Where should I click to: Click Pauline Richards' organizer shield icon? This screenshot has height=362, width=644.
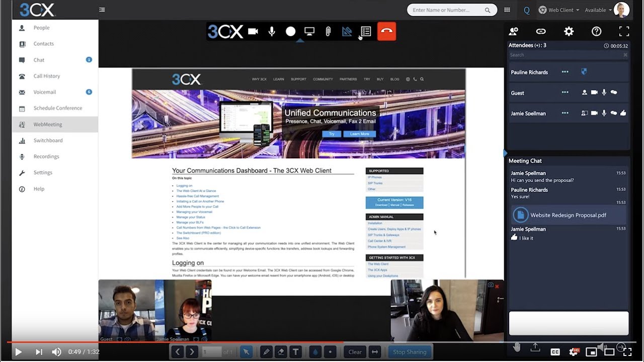[x=584, y=72]
